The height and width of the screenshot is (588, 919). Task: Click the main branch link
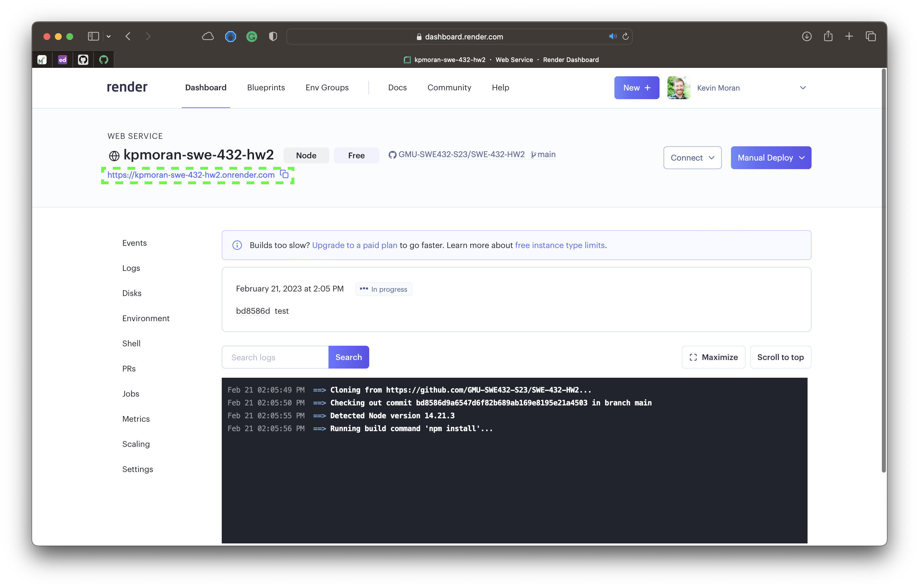[x=543, y=154]
